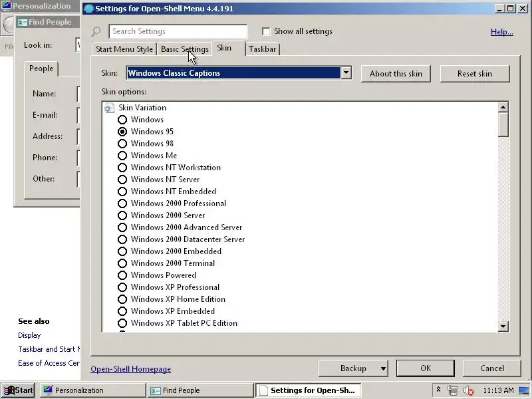Select Windows 2000 Datacenter Server
The height and width of the screenshot is (399, 532).
122,239
